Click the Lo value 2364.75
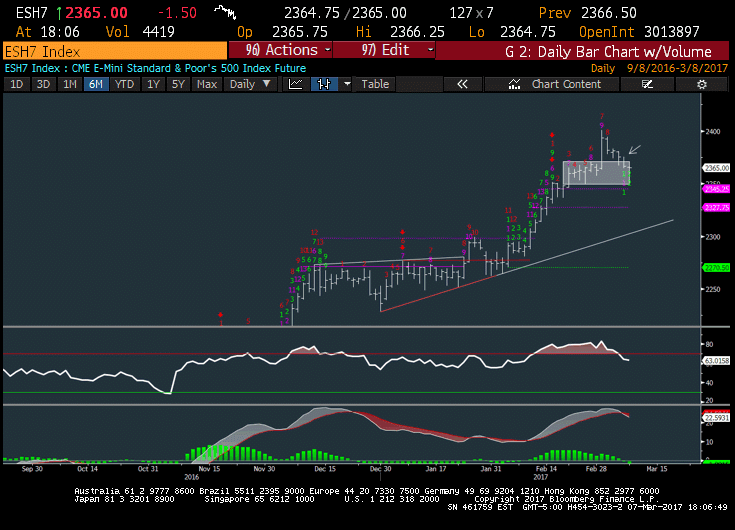 pos(528,32)
